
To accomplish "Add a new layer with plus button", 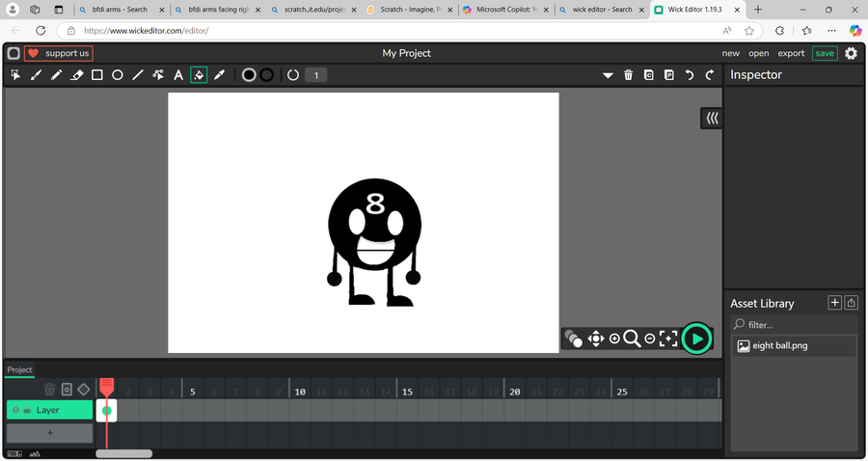I will tap(50, 433).
